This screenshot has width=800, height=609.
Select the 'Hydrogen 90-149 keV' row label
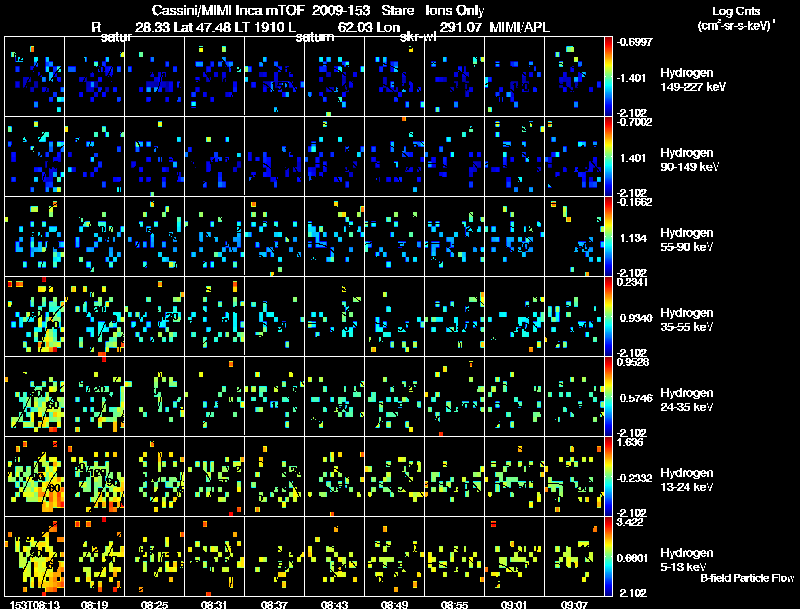click(689, 160)
